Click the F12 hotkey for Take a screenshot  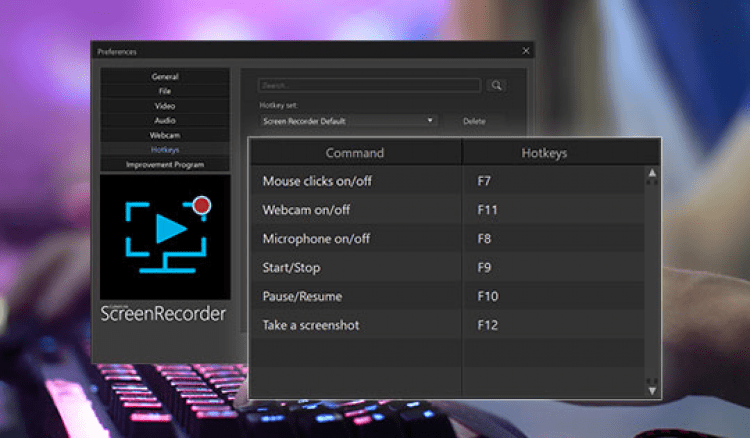coord(490,325)
